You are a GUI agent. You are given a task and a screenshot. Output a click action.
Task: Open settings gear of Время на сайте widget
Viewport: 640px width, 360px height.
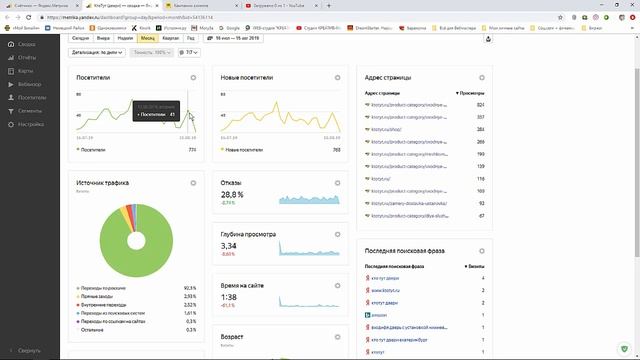[x=338, y=286]
